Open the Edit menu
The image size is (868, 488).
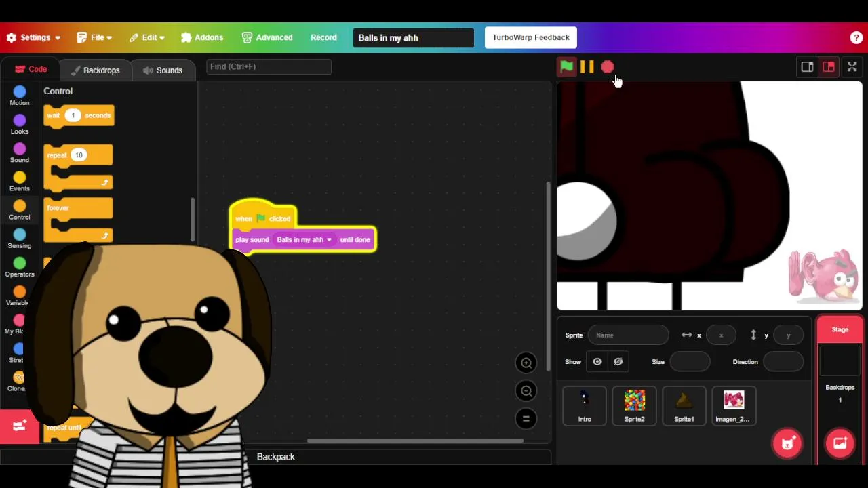(146, 37)
